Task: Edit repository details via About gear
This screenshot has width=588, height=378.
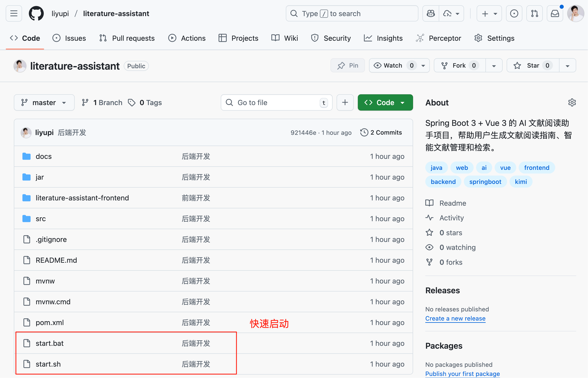Action: (x=572, y=103)
